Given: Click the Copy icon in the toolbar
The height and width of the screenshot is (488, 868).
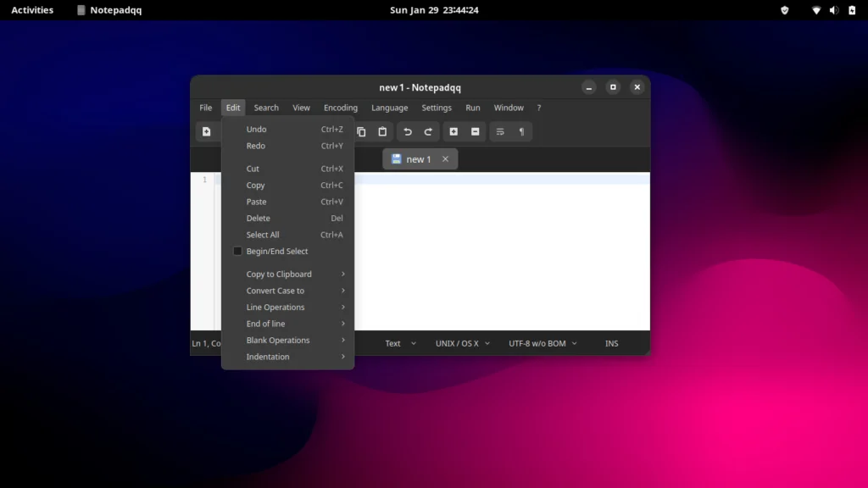Looking at the screenshot, I should point(361,131).
